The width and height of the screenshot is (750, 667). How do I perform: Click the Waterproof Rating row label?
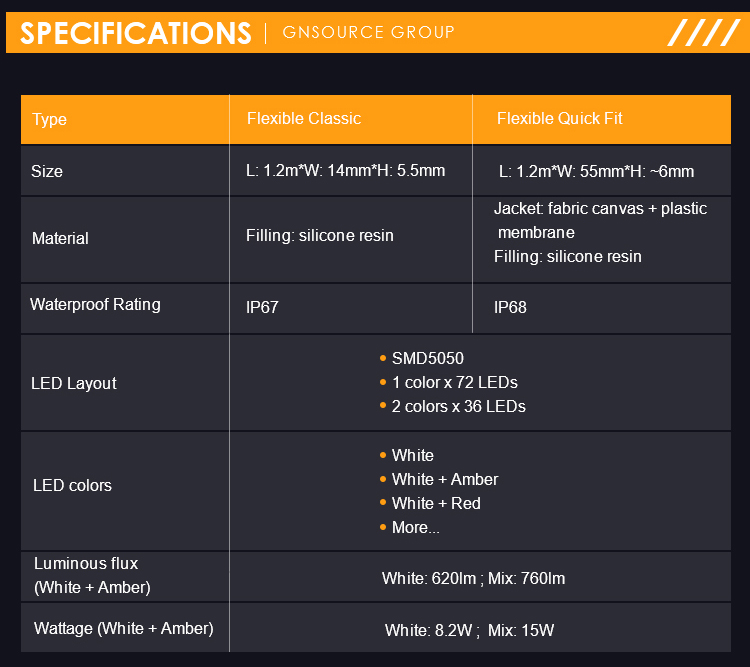[x=95, y=304]
